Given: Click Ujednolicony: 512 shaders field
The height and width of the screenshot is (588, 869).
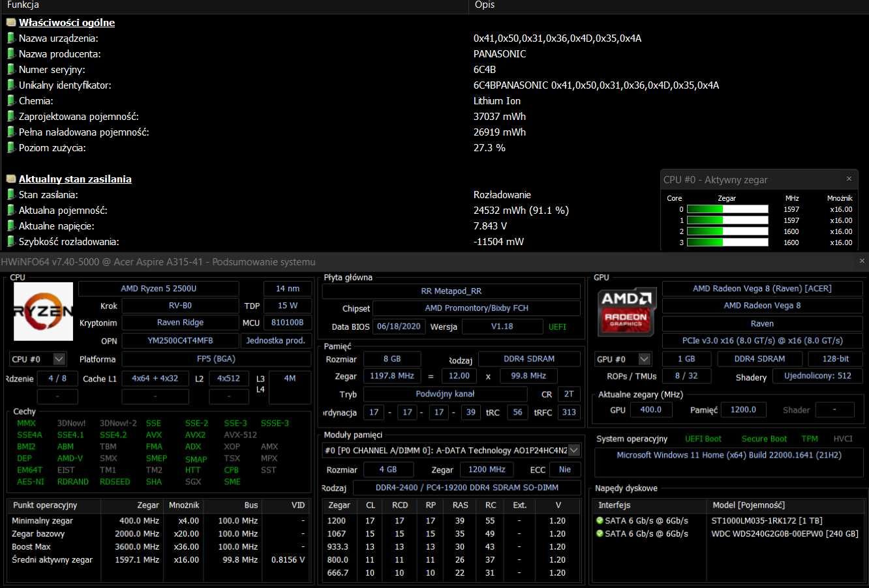Looking at the screenshot, I should [817, 376].
